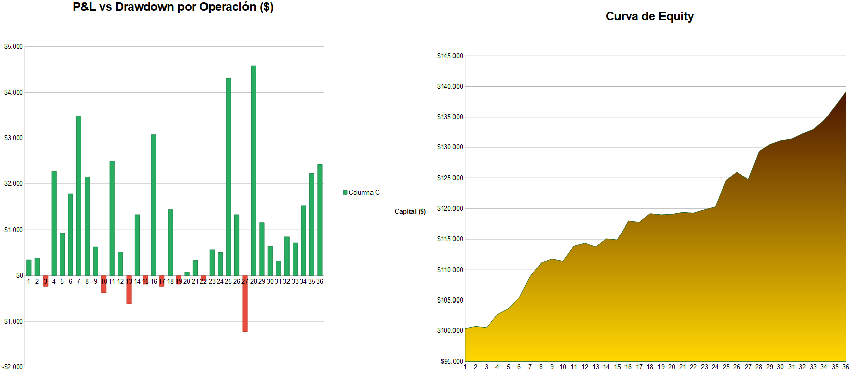Screen dimensions: 868x377
Task: Select the $95.000 label on the equity axis
Action: click(x=451, y=361)
